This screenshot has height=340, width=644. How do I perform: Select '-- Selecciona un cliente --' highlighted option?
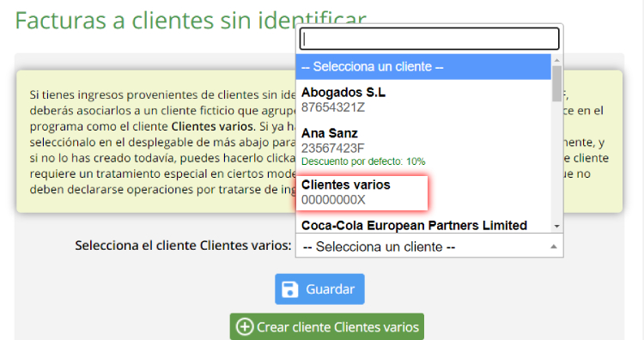click(423, 66)
